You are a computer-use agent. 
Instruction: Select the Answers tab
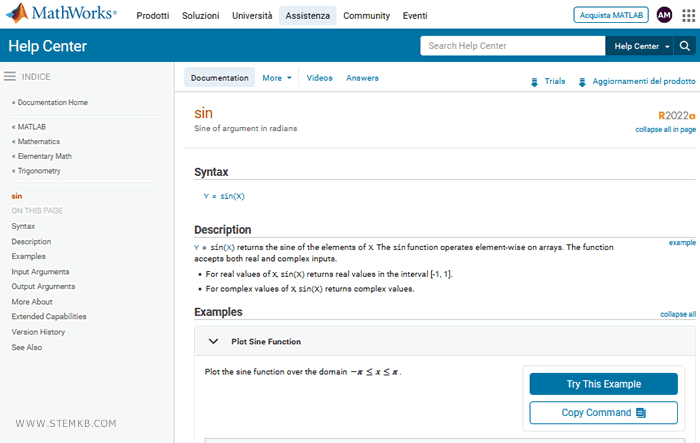pyautogui.click(x=362, y=78)
